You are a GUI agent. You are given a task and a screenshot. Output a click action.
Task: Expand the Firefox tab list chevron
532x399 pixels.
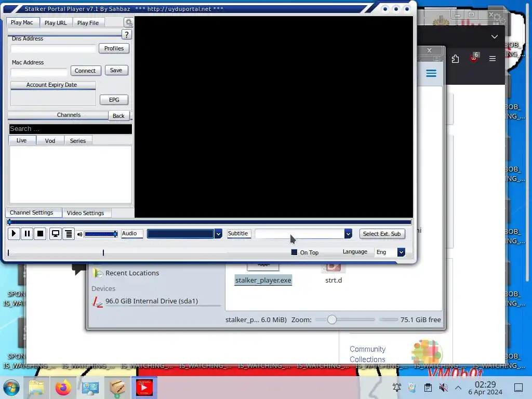point(495,37)
